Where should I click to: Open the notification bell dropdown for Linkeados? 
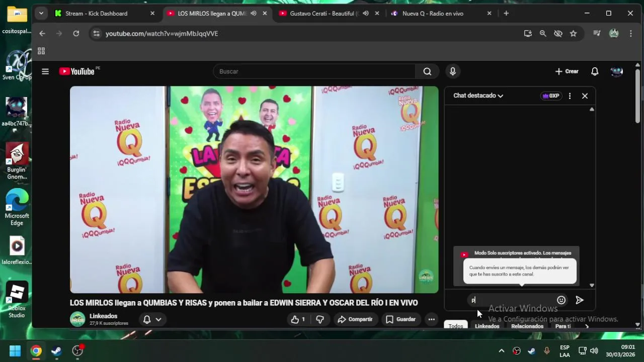point(152,319)
